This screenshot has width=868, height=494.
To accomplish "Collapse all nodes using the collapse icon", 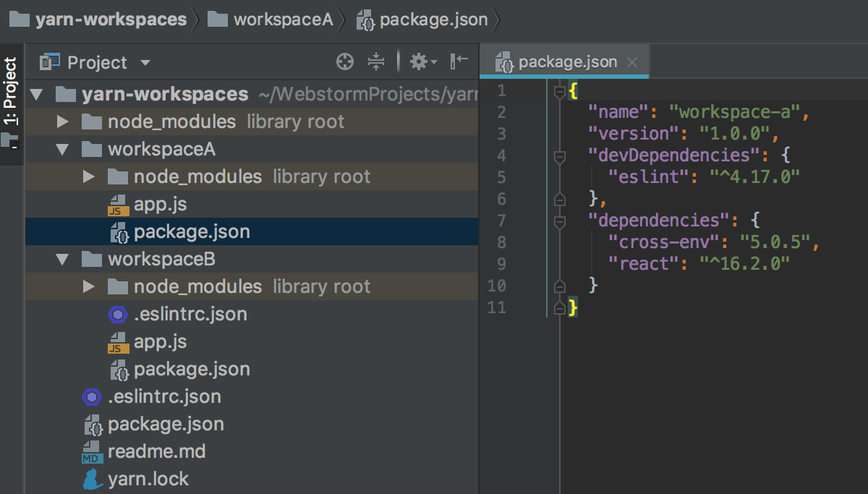I will (x=376, y=61).
